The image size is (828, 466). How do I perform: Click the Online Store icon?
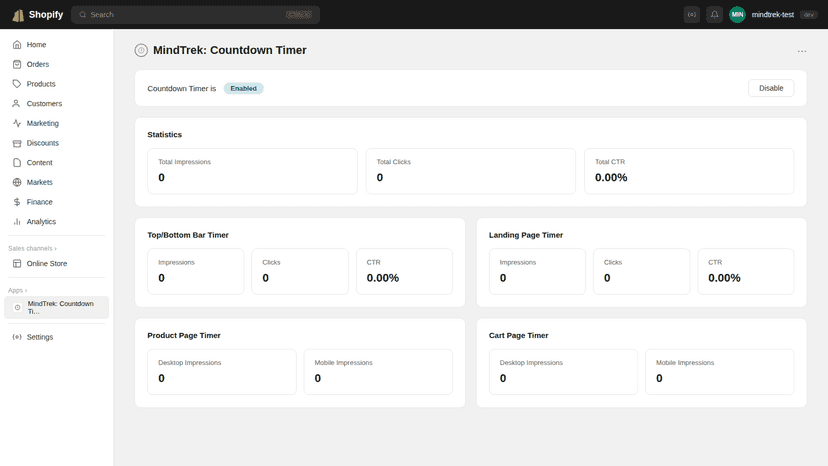[17, 264]
